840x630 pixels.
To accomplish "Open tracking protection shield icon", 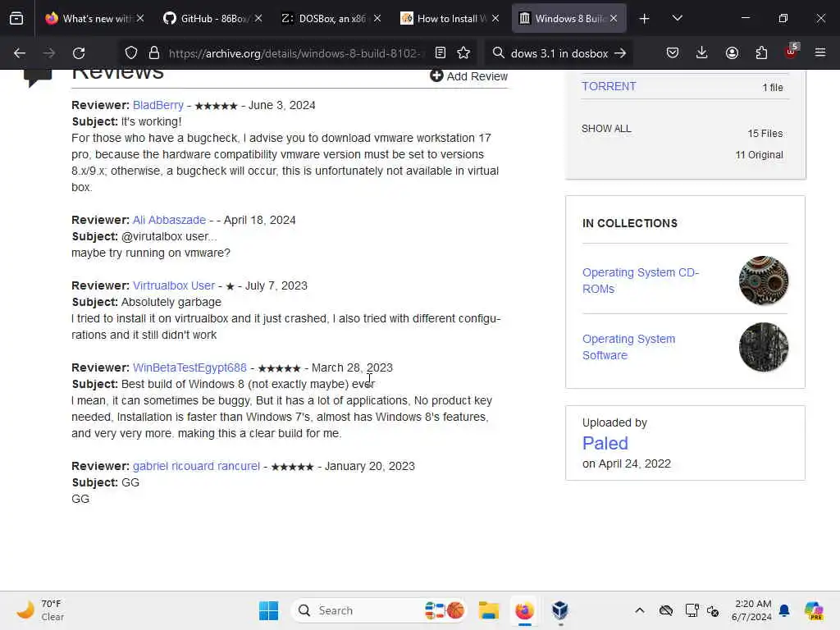I will pyautogui.click(x=131, y=53).
